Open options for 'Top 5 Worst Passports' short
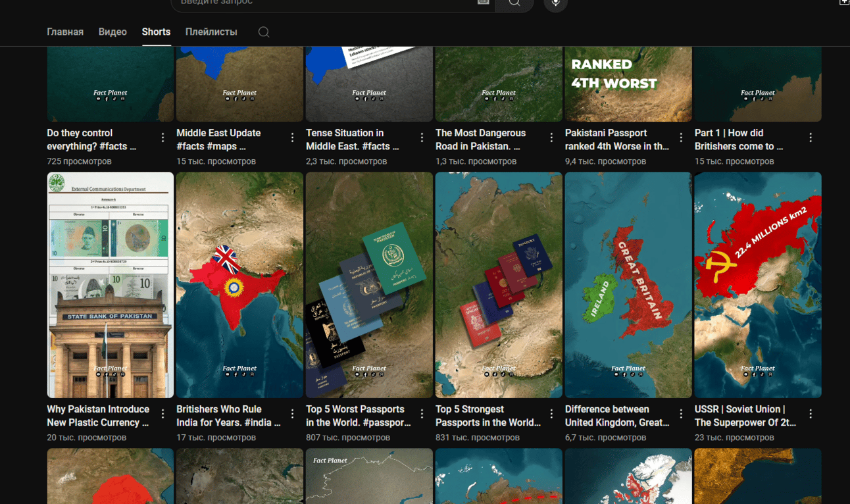The height and width of the screenshot is (504, 850). [x=422, y=414]
